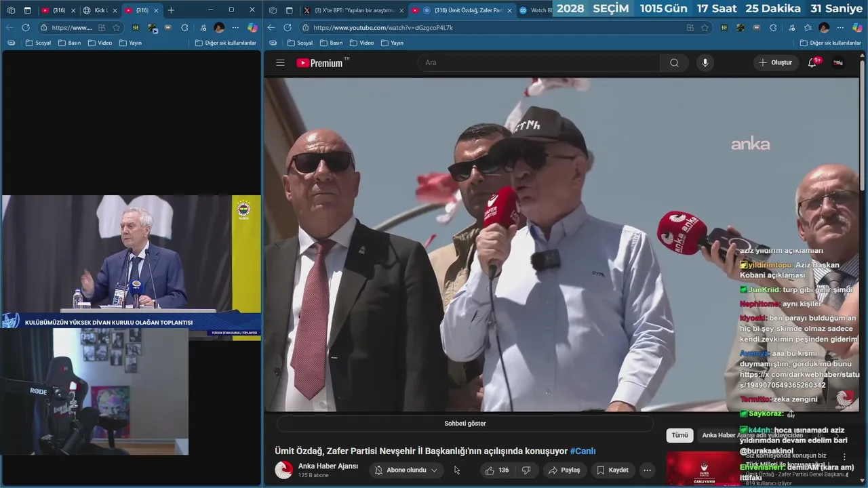The width and height of the screenshot is (868, 488).
Task: Open Video bookmarks folder in left browser
Action: coord(99,43)
